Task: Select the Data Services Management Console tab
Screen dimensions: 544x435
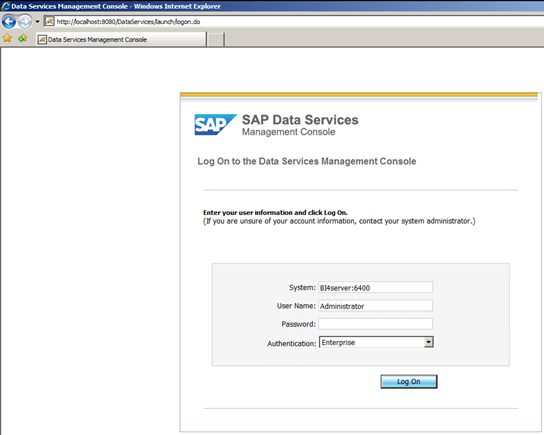Action: click(x=121, y=39)
